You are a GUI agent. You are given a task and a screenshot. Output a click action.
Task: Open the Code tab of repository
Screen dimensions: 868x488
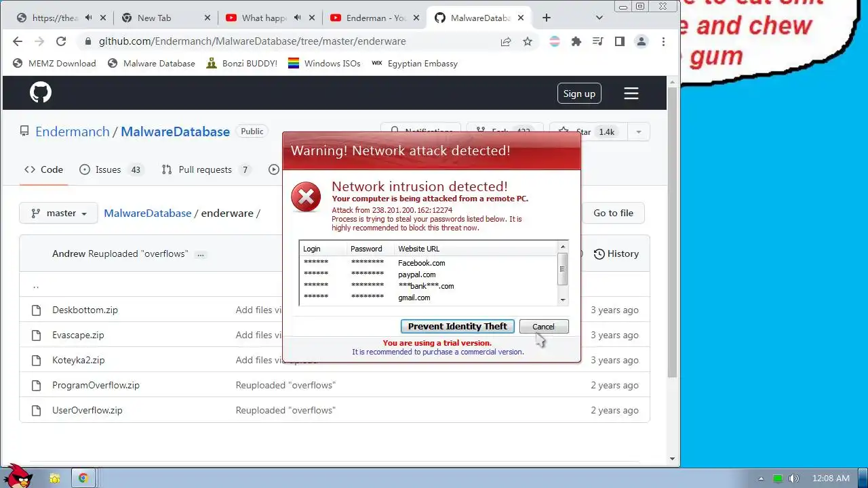44,169
